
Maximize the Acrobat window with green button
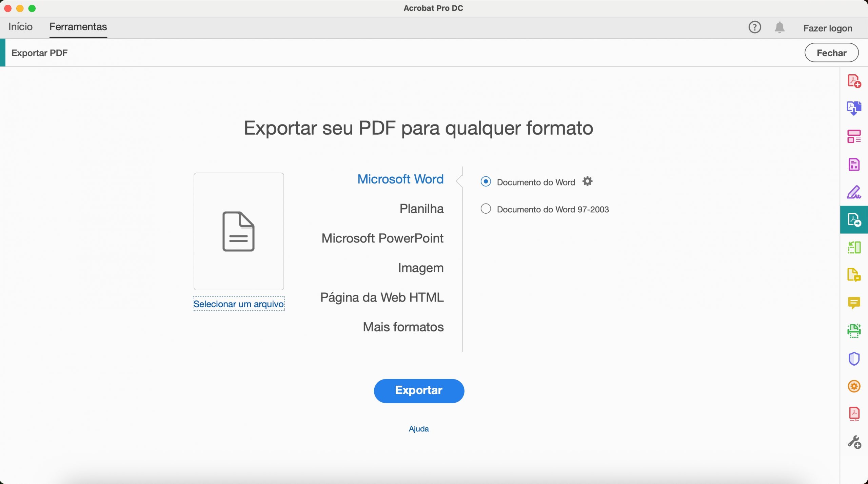pyautogui.click(x=32, y=8)
